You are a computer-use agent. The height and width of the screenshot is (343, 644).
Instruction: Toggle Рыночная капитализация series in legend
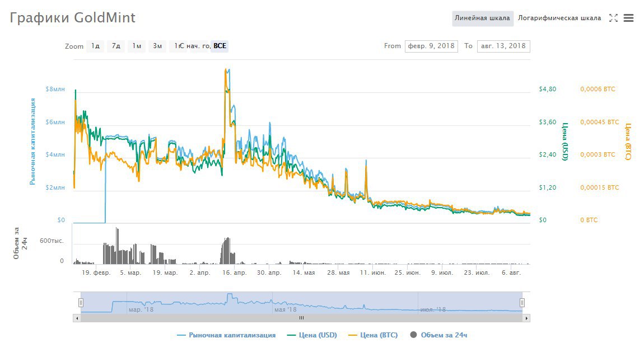coord(226,335)
